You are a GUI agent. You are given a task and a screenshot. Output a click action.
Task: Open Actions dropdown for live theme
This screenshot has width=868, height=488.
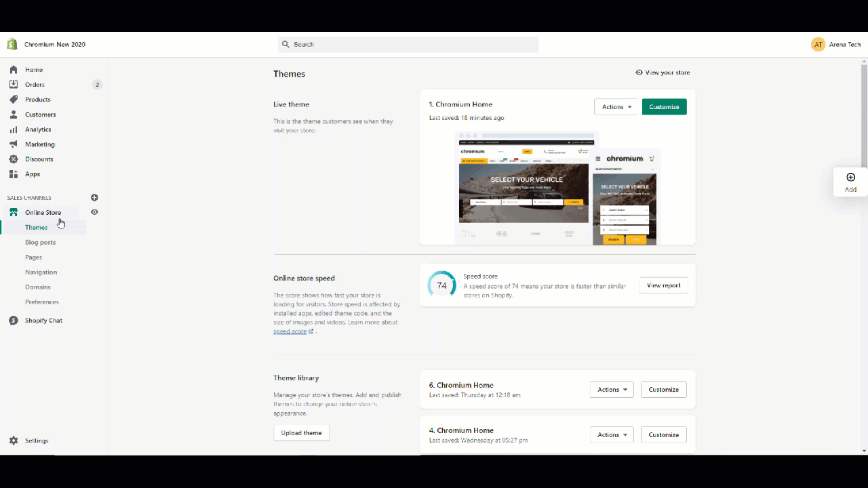pos(616,107)
